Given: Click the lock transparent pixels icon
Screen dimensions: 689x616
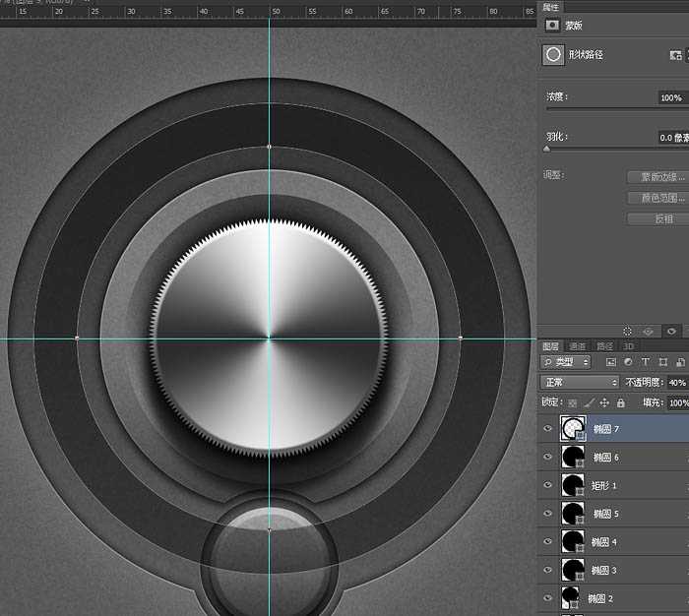Looking at the screenshot, I should coord(574,403).
